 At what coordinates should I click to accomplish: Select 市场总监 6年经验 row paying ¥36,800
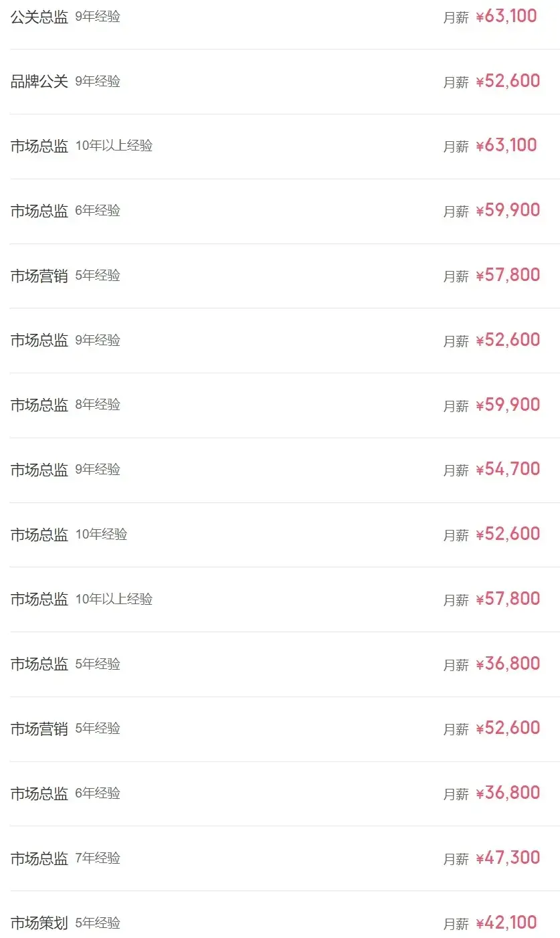pos(39,793)
